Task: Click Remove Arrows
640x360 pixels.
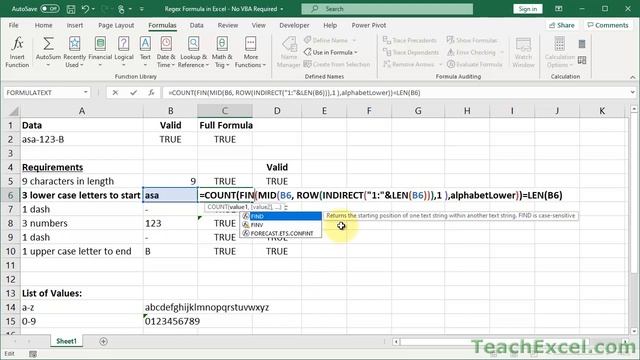Action: pyautogui.click(x=409, y=64)
